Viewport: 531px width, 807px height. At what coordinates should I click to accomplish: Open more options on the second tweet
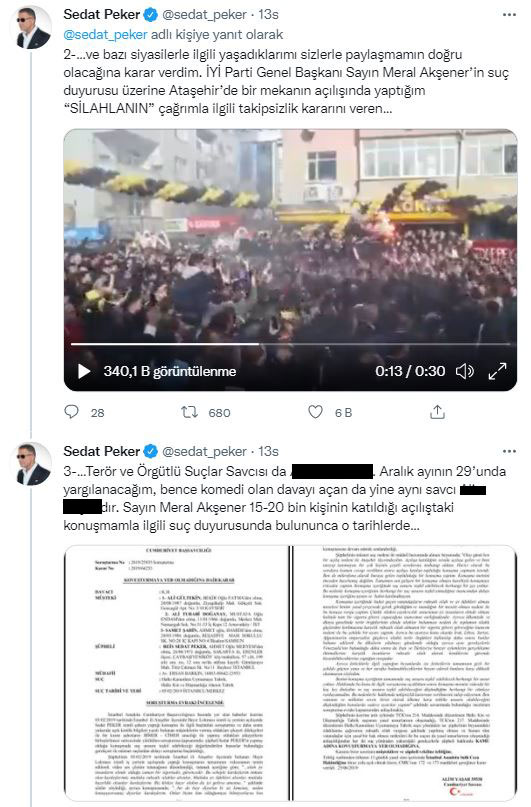pos(509,451)
